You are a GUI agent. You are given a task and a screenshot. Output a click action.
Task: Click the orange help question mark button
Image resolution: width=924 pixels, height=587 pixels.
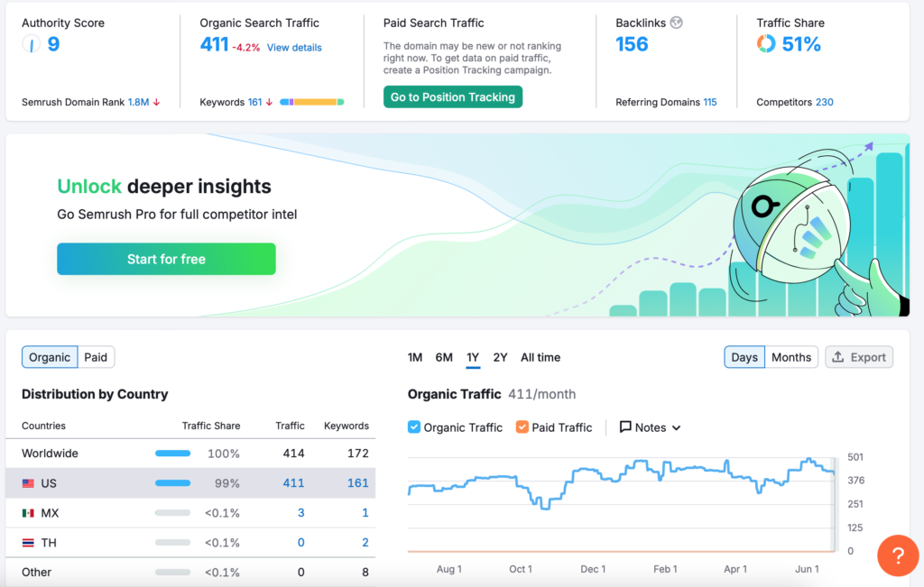(x=898, y=554)
